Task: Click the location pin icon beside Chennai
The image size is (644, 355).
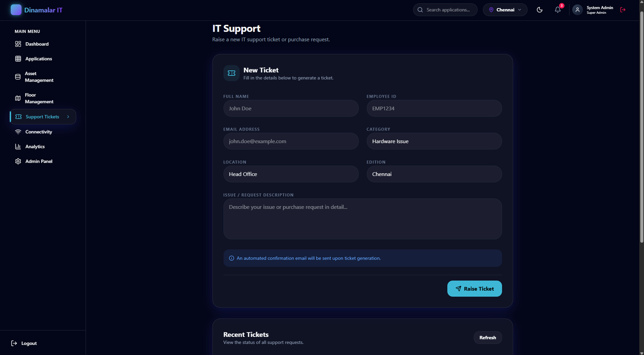Action: click(x=491, y=10)
